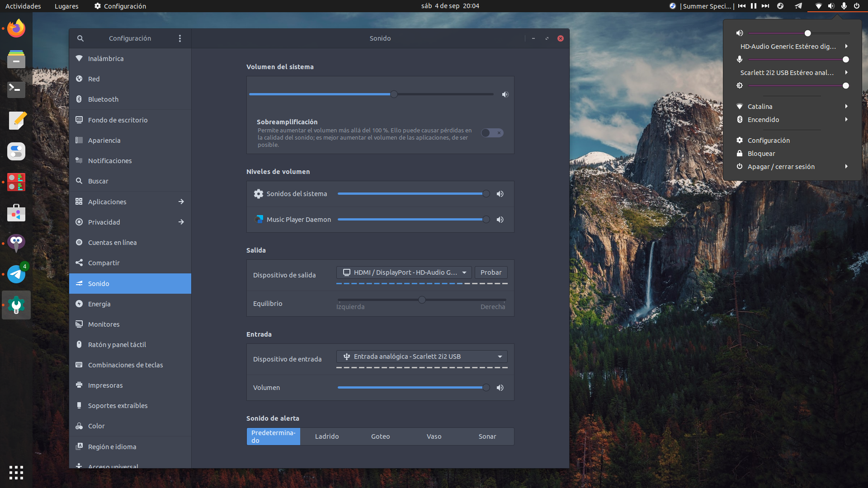
Task: Open the three-dot menu in settings header
Action: 180,38
